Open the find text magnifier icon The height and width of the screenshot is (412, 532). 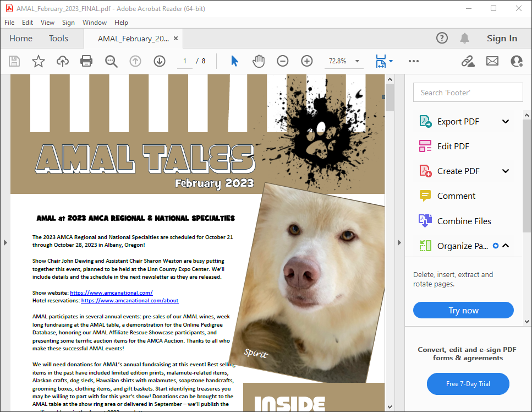111,61
